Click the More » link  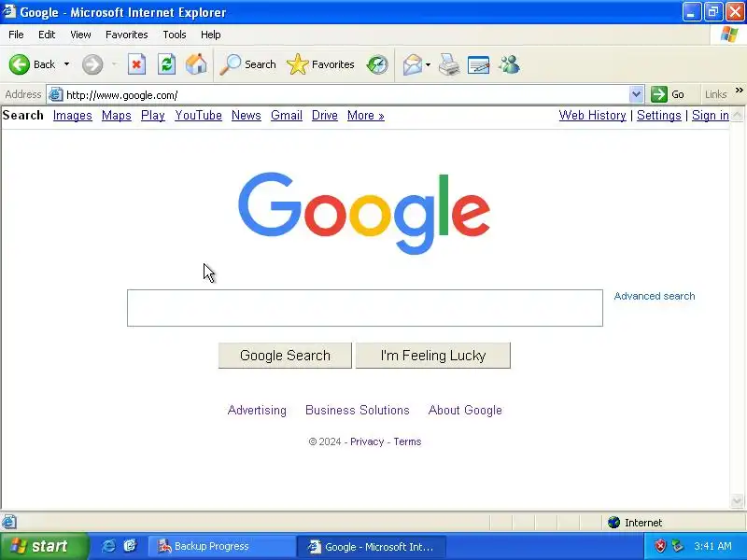click(x=365, y=115)
